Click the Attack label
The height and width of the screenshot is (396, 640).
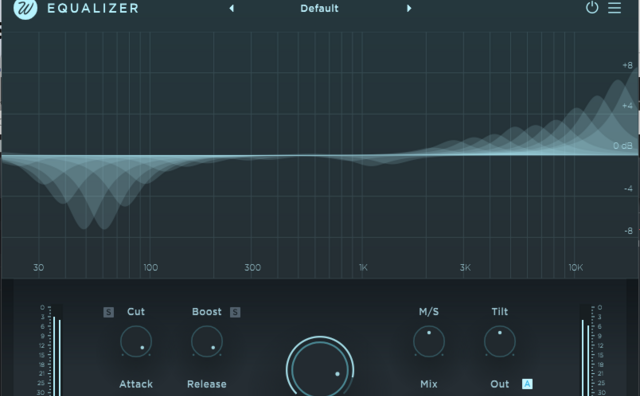tap(136, 384)
